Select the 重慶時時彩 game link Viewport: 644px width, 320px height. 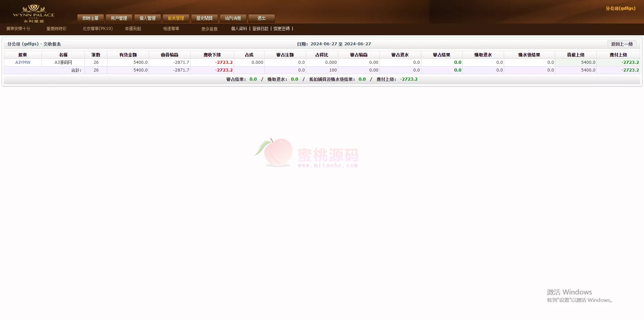click(x=56, y=29)
